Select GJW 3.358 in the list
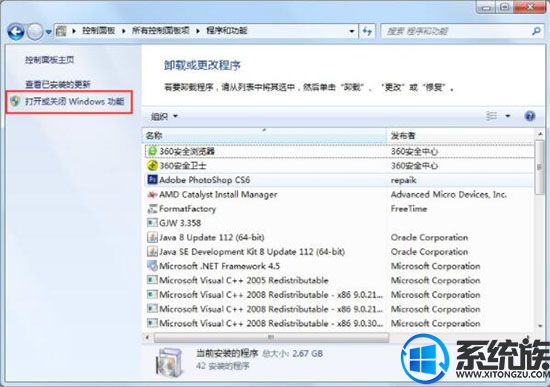 (x=339, y=223)
